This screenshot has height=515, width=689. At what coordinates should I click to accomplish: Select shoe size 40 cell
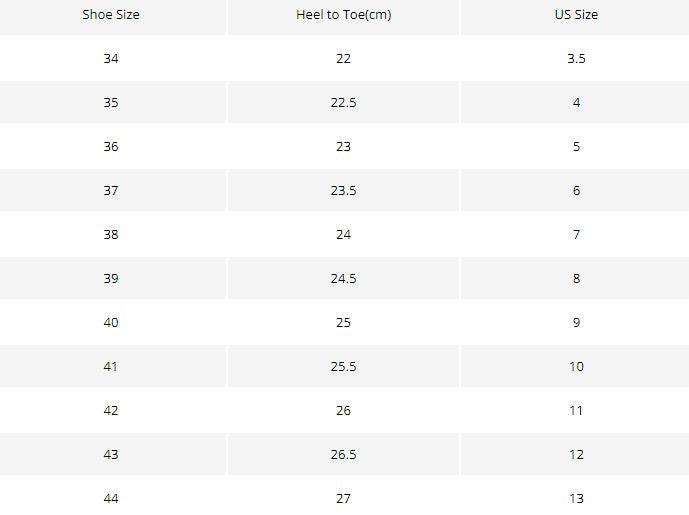(x=111, y=322)
